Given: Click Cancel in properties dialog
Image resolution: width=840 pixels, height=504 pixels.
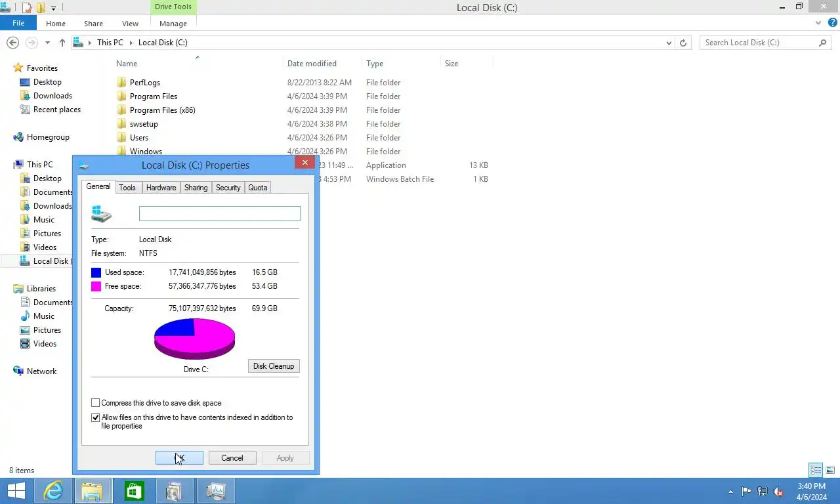Looking at the screenshot, I should click(x=232, y=458).
